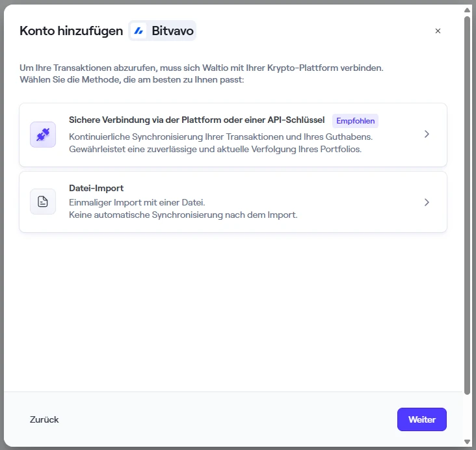This screenshot has height=450, width=476.
Task: Click the Weiter button
Action: click(x=421, y=419)
